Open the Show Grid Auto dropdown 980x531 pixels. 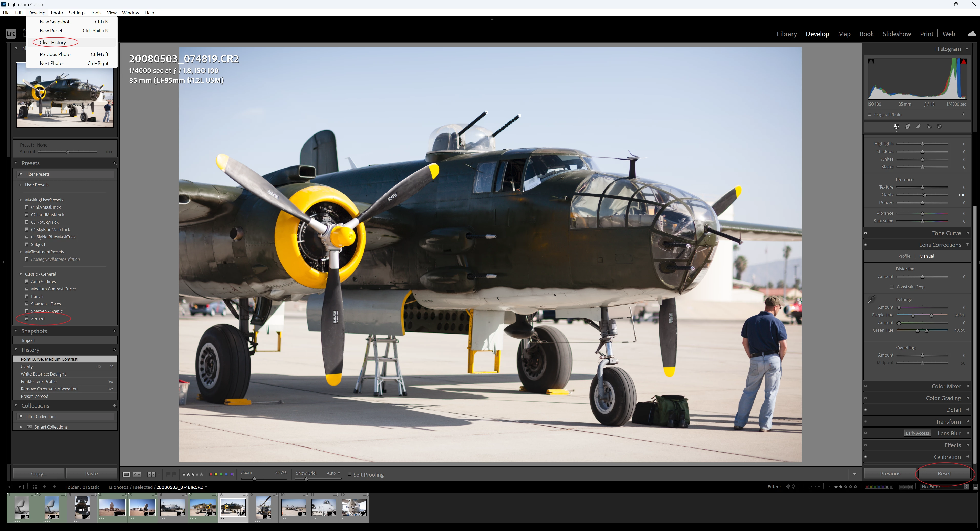(333, 473)
